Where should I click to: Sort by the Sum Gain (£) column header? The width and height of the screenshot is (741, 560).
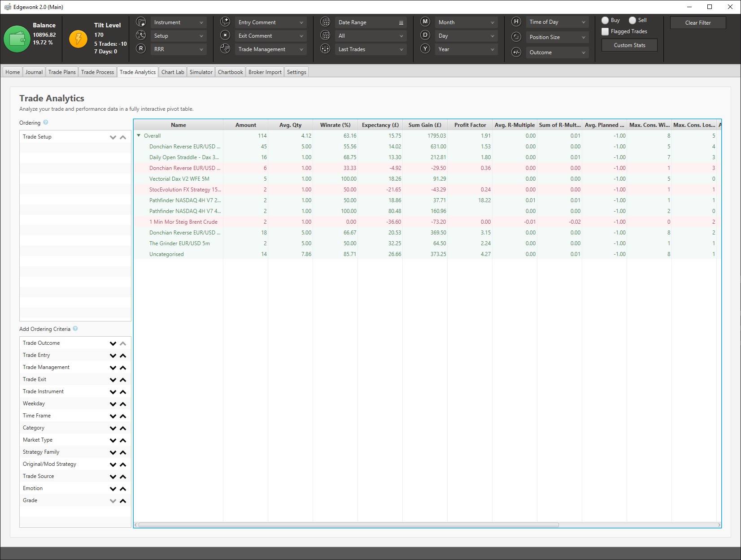coord(425,125)
